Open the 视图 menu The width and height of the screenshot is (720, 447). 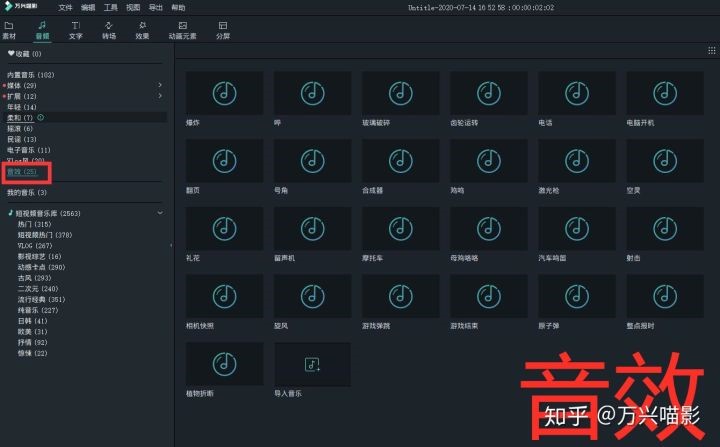pyautogui.click(x=133, y=8)
